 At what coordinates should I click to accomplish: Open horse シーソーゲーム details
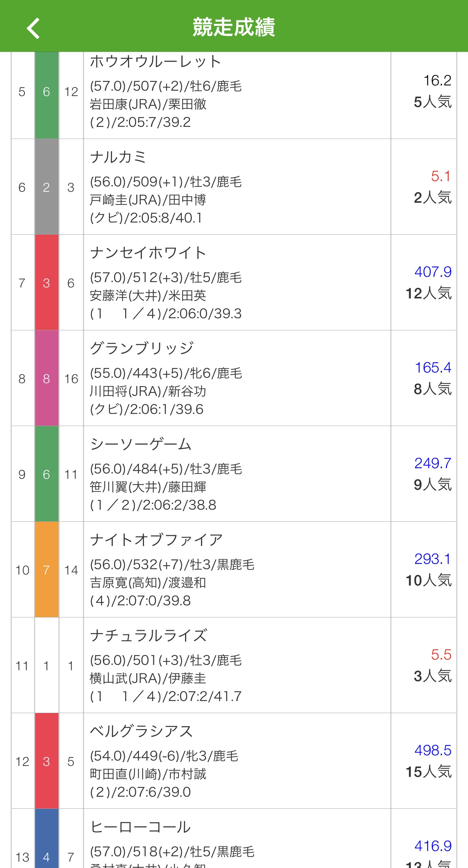(x=141, y=444)
